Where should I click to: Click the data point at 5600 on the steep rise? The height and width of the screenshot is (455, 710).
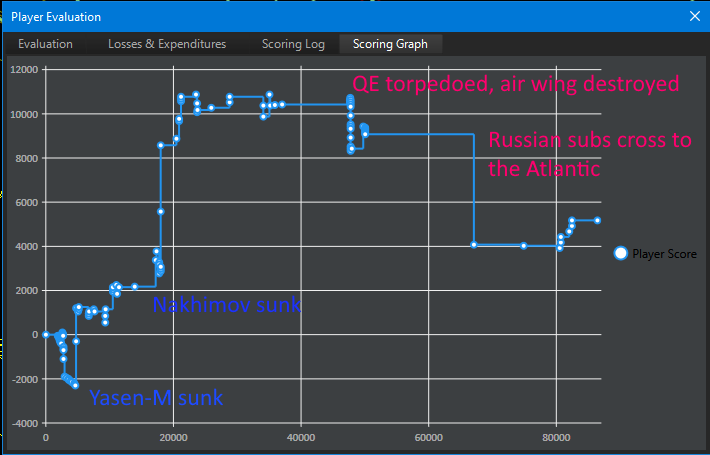coord(161,211)
